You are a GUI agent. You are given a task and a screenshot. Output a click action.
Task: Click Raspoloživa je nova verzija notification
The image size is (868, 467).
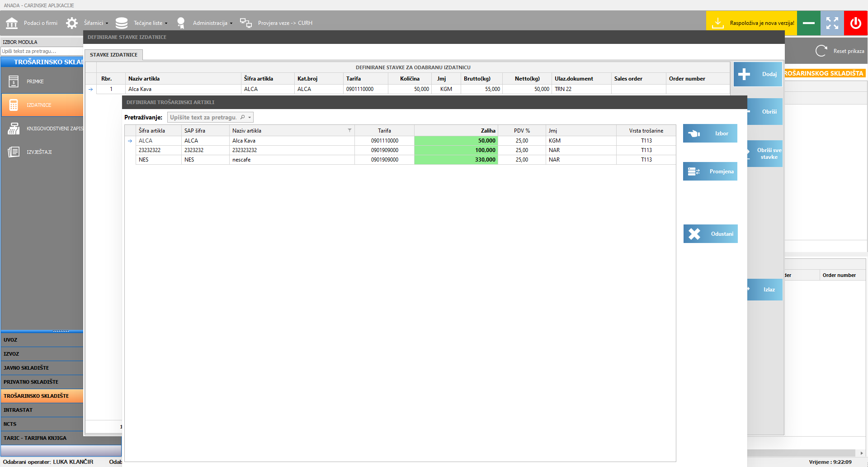762,23
